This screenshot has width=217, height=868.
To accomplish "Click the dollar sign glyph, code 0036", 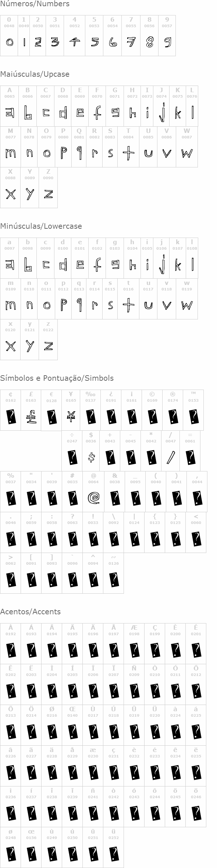I will coord(91,451).
